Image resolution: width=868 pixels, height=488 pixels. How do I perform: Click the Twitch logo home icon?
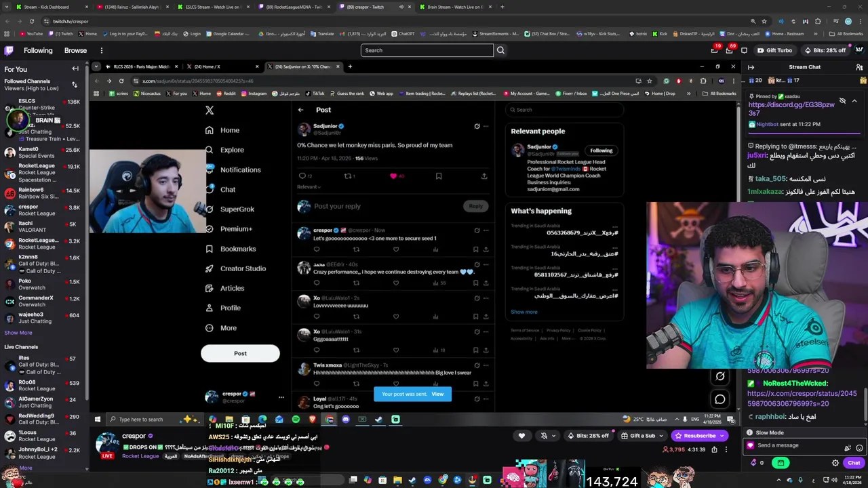pos(9,50)
